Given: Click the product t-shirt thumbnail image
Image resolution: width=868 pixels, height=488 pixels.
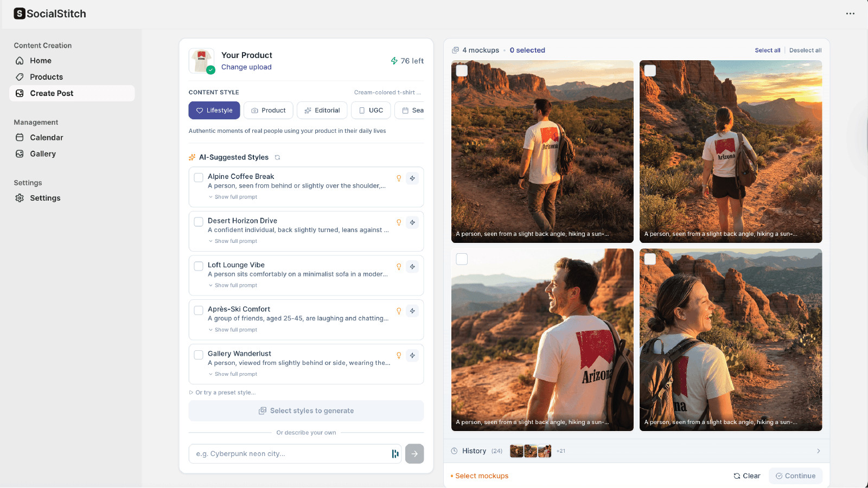Looking at the screenshot, I should (x=202, y=61).
